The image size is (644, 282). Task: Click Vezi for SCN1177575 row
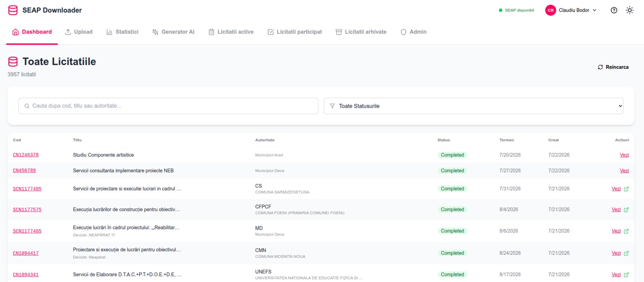(616, 210)
